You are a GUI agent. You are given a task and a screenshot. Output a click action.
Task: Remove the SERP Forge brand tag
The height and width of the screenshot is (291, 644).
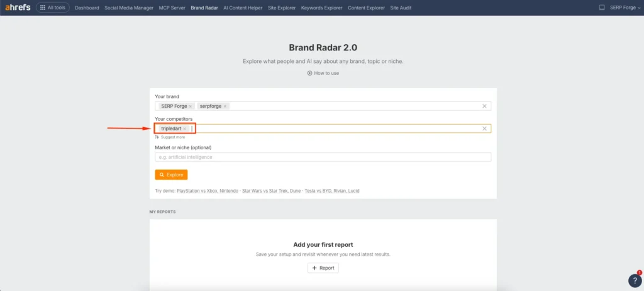[x=191, y=106]
